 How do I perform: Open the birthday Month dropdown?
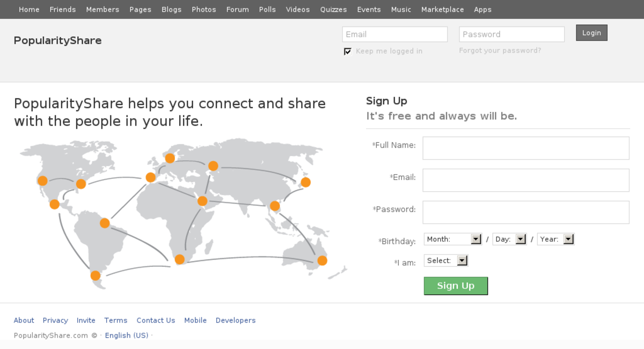(452, 239)
